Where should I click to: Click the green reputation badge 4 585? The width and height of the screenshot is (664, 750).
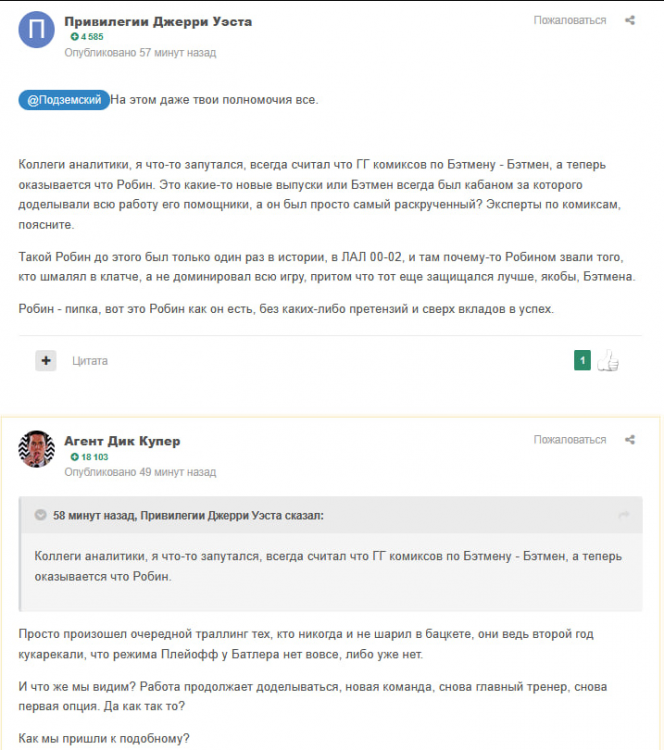point(87,37)
